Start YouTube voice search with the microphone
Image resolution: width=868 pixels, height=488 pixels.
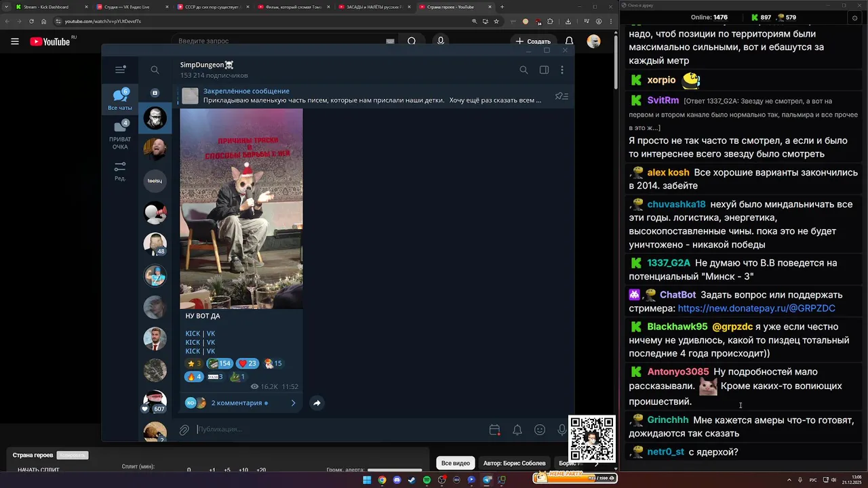tap(441, 41)
